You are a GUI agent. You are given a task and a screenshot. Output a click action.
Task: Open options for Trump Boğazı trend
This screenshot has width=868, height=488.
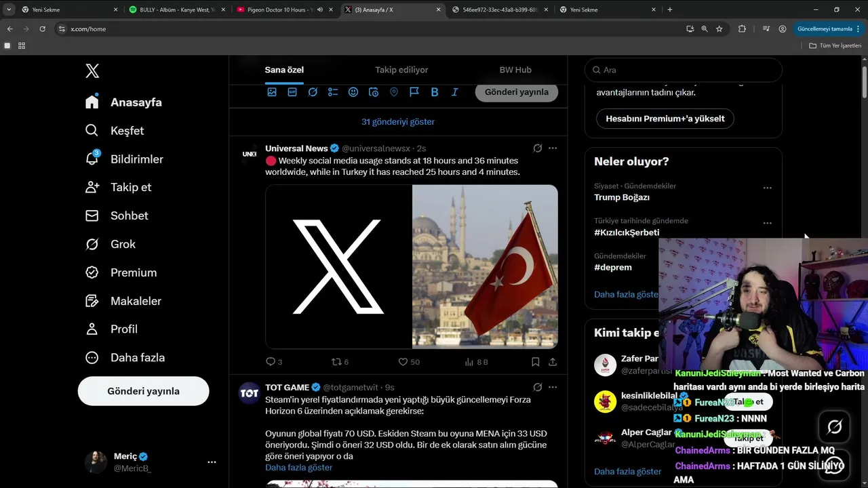767,188
